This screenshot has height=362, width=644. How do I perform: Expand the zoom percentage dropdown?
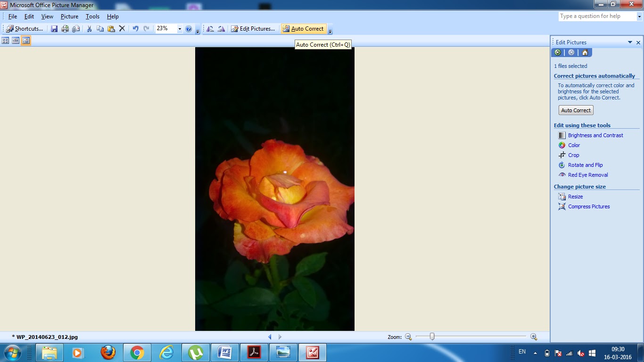pos(181,28)
